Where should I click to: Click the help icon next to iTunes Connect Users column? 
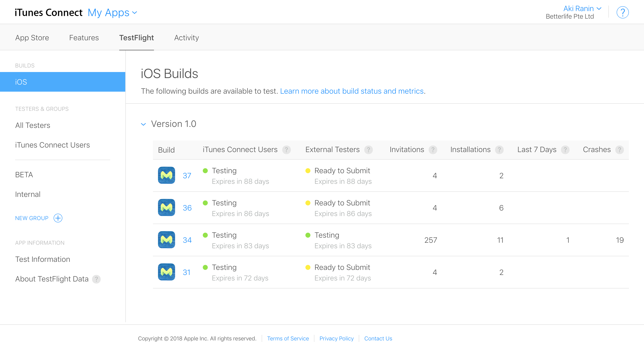point(286,150)
